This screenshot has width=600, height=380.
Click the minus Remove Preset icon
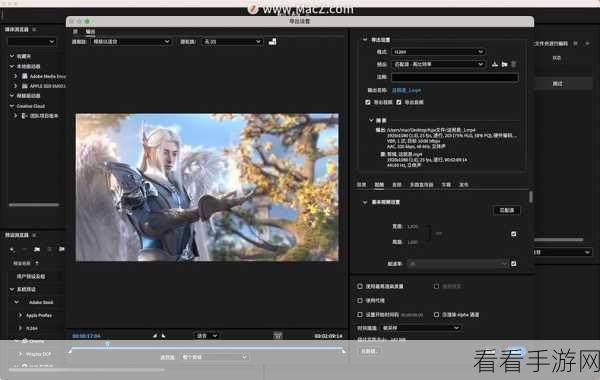coord(24,250)
